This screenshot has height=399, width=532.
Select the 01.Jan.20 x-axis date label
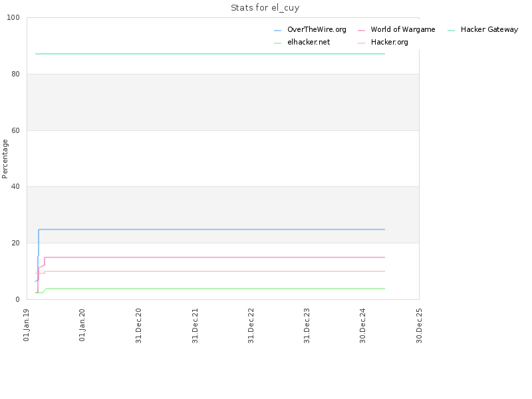point(82,325)
